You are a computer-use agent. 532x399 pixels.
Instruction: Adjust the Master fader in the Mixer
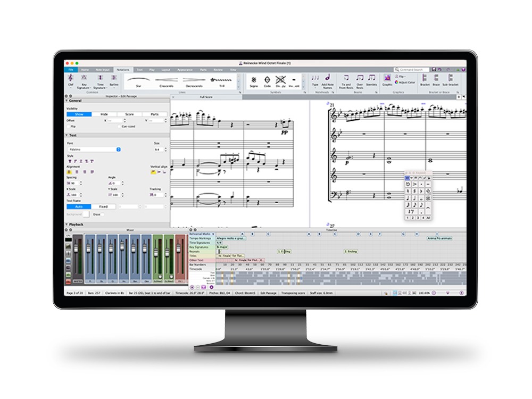point(76,247)
